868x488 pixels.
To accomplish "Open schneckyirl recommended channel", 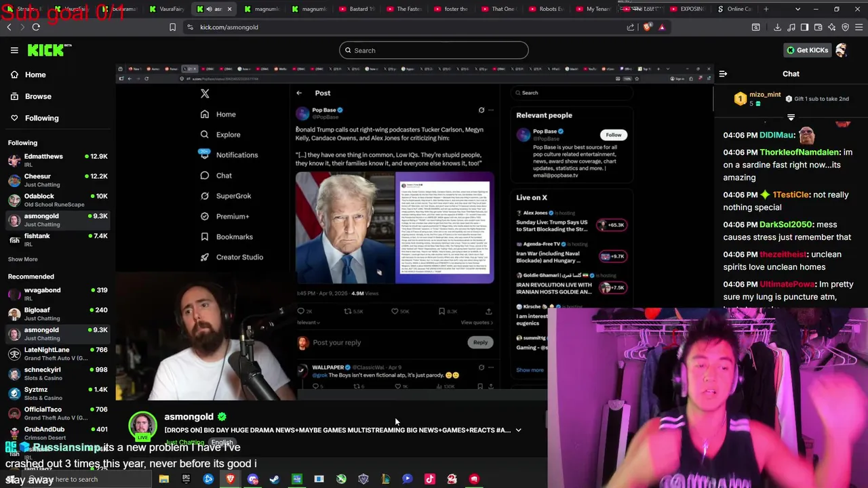I will click(58, 373).
